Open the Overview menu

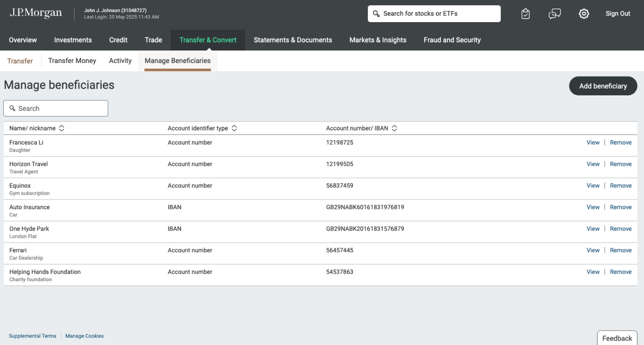23,40
